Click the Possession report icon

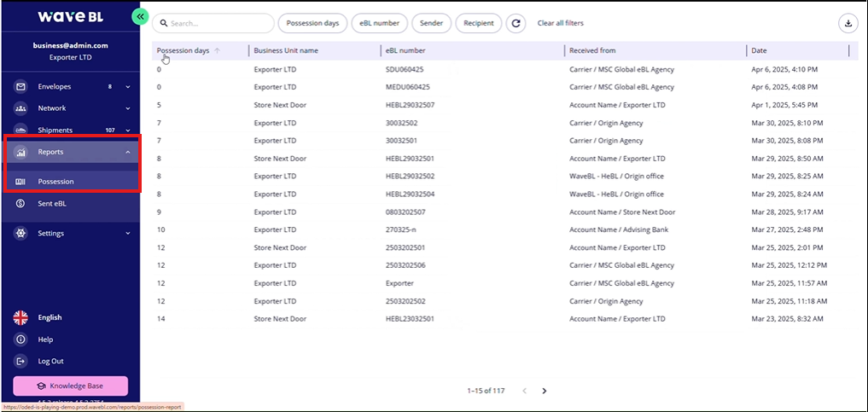(20, 182)
